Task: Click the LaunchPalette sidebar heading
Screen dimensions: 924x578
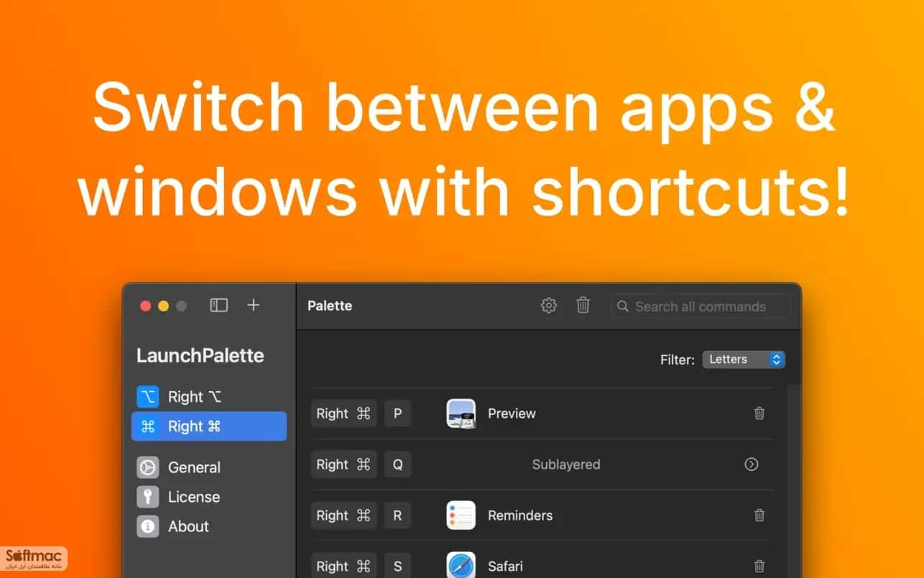Action: tap(200, 356)
